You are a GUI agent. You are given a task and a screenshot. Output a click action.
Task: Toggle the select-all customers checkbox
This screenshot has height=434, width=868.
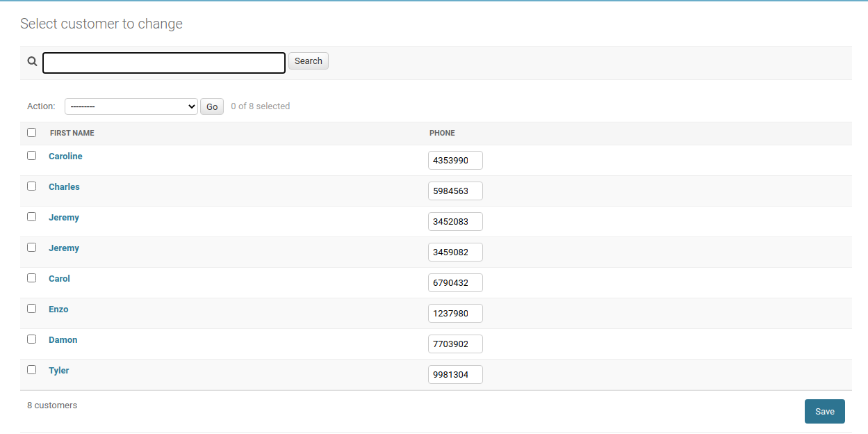coord(32,132)
